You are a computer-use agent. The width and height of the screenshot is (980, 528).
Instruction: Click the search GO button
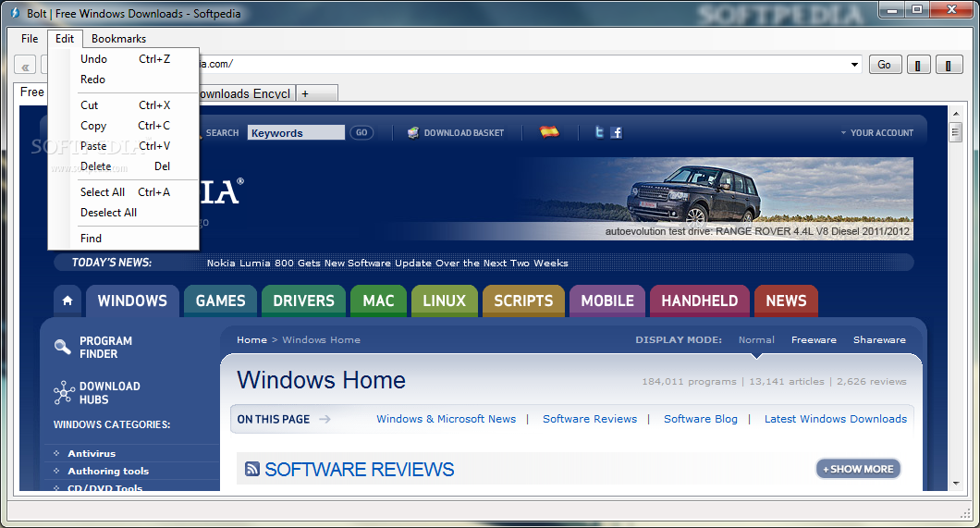coord(361,132)
